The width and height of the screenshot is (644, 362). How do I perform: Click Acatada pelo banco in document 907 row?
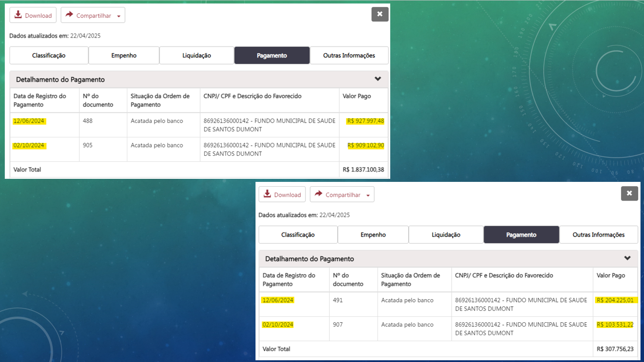407,324
